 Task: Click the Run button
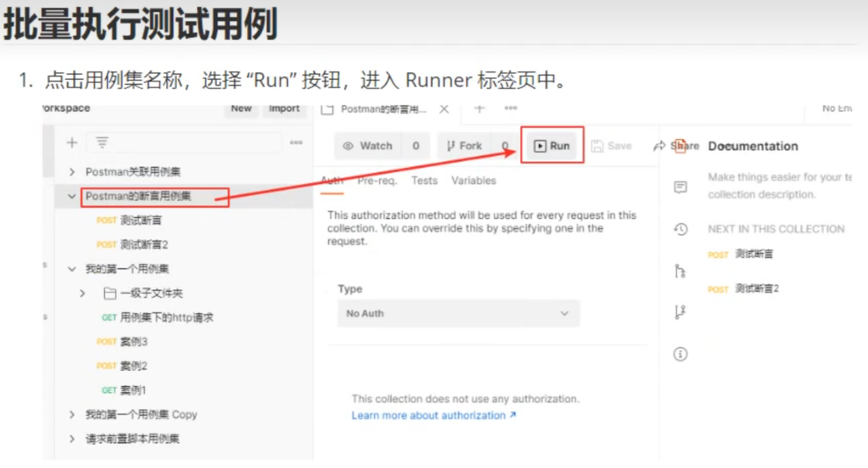552,146
